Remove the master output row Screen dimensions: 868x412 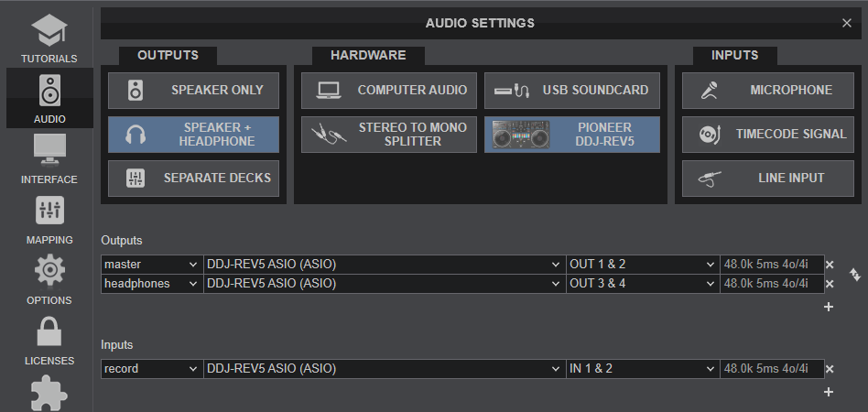pyautogui.click(x=829, y=265)
